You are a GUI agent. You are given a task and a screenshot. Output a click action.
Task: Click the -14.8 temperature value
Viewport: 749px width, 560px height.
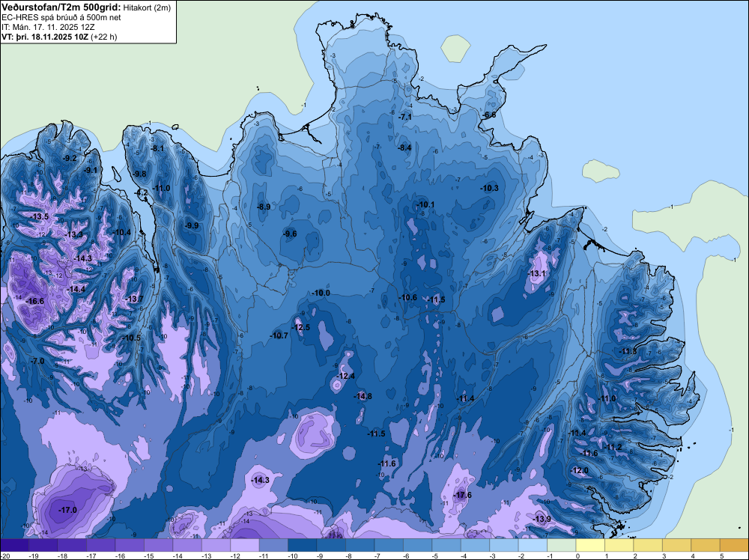point(363,396)
